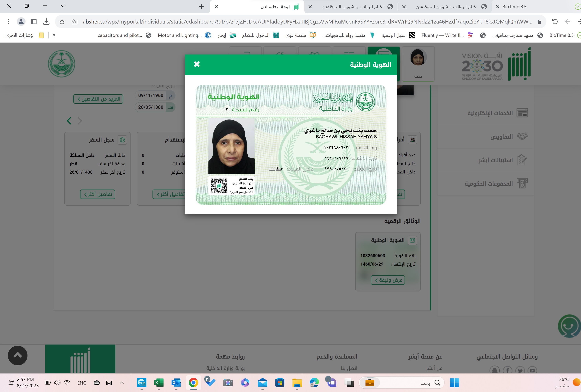The image size is (581, 392).
Task: Click the استبيانات أبشر survey icon
Action: 522,160
